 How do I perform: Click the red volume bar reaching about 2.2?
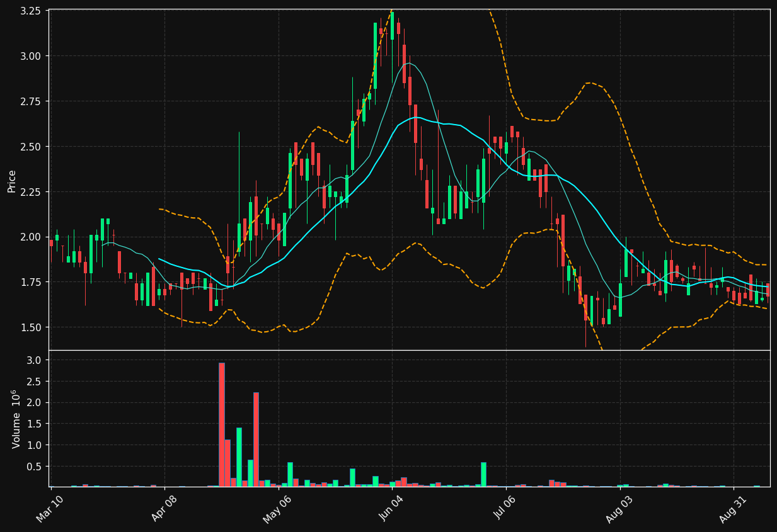pos(256,439)
